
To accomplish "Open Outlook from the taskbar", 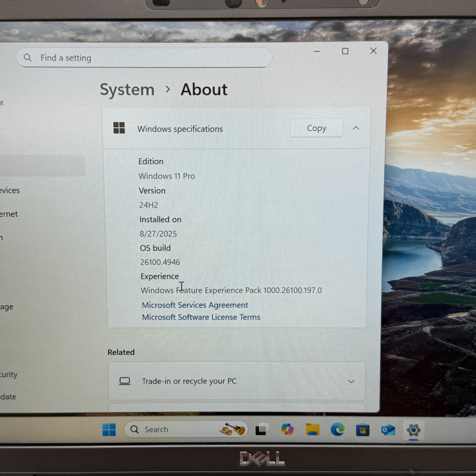I will pyautogui.click(x=388, y=430).
